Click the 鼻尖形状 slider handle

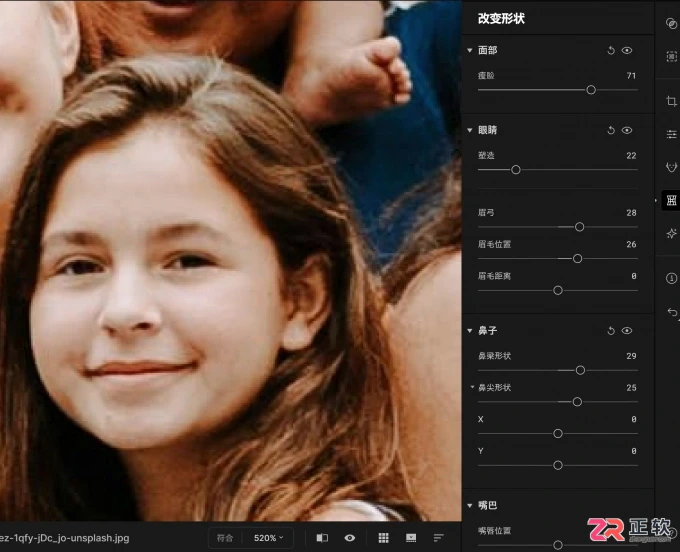pos(577,402)
